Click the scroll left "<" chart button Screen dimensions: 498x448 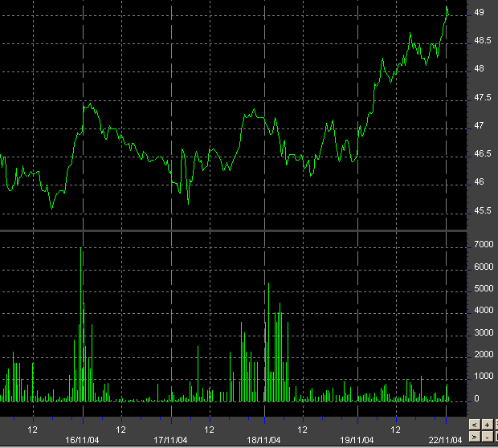pyautogui.click(x=475, y=424)
